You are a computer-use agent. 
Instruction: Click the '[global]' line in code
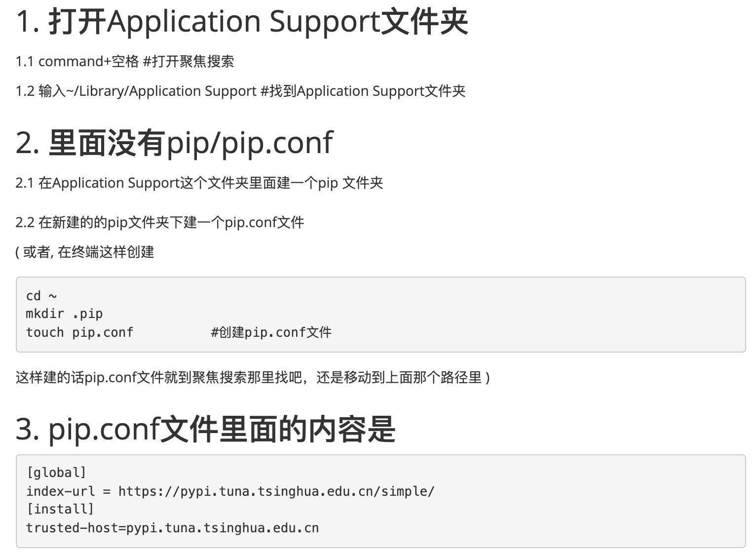(x=56, y=473)
